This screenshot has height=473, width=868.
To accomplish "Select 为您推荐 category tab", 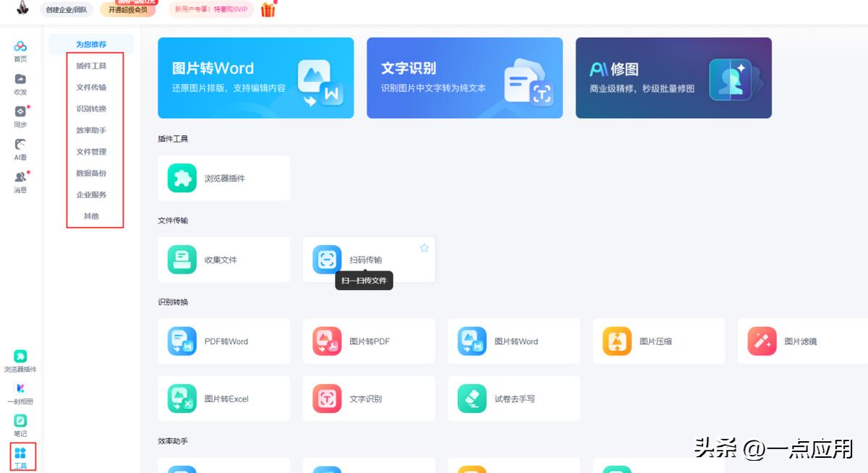I will 91,44.
